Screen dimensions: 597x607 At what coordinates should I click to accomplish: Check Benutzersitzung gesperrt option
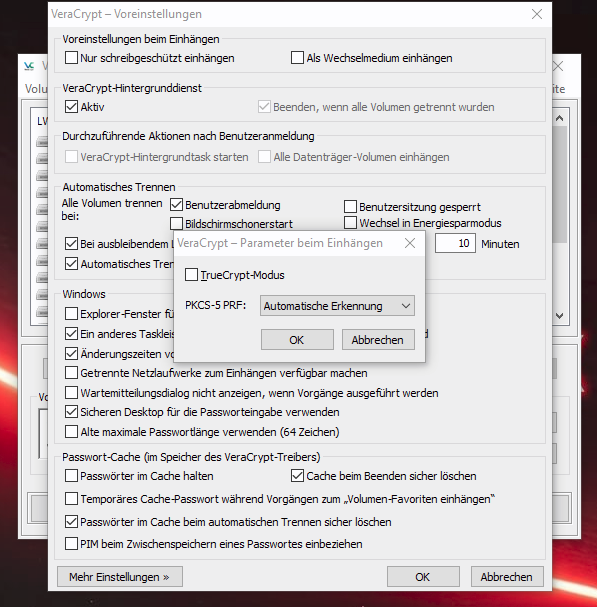click(350, 207)
